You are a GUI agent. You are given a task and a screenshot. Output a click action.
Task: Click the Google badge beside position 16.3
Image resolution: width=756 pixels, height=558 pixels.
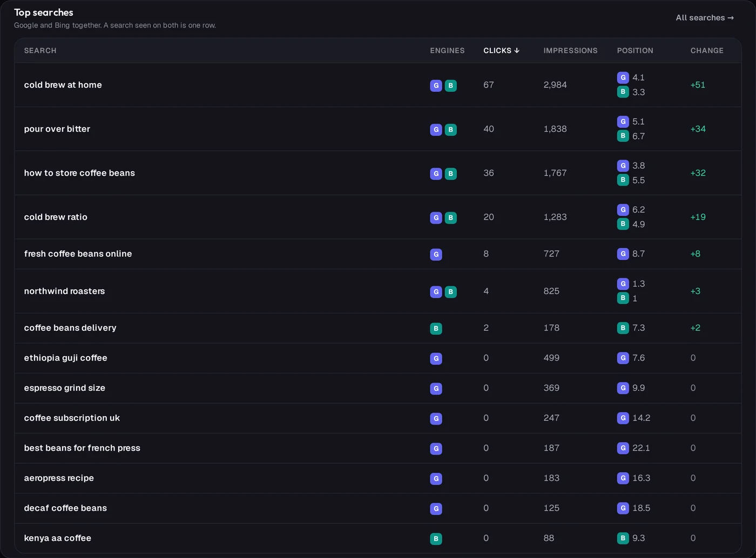click(x=623, y=478)
